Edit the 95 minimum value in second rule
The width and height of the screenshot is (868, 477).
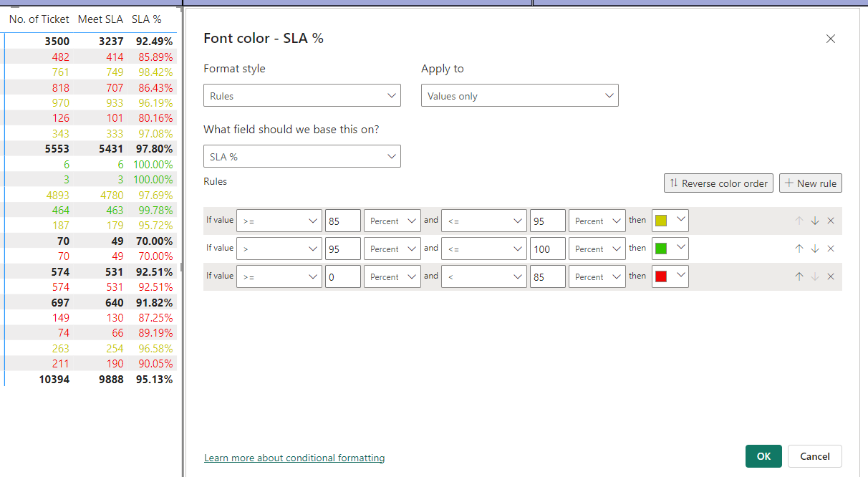pyautogui.click(x=343, y=249)
